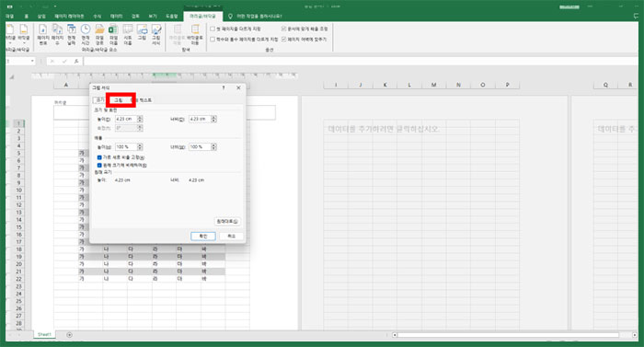Open the Name Box dropdown arrow

[32, 62]
